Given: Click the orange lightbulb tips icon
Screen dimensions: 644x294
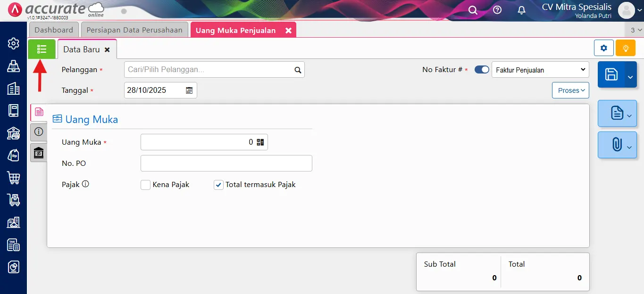Looking at the screenshot, I should tap(626, 48).
